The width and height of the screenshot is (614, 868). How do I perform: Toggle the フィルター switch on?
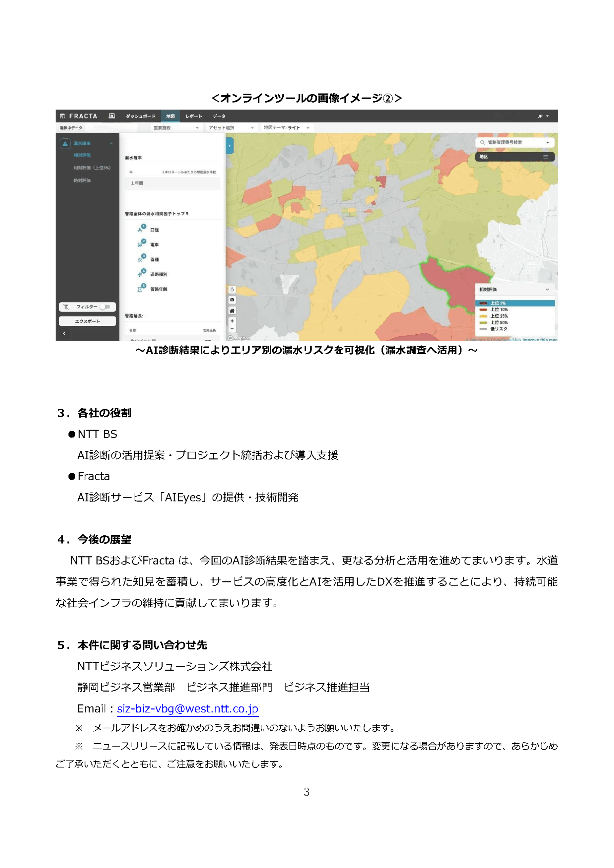click(105, 307)
